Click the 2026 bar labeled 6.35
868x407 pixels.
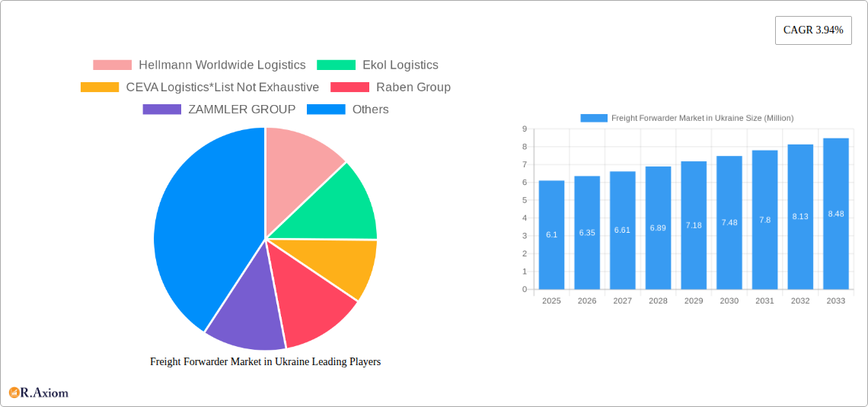[587, 233]
